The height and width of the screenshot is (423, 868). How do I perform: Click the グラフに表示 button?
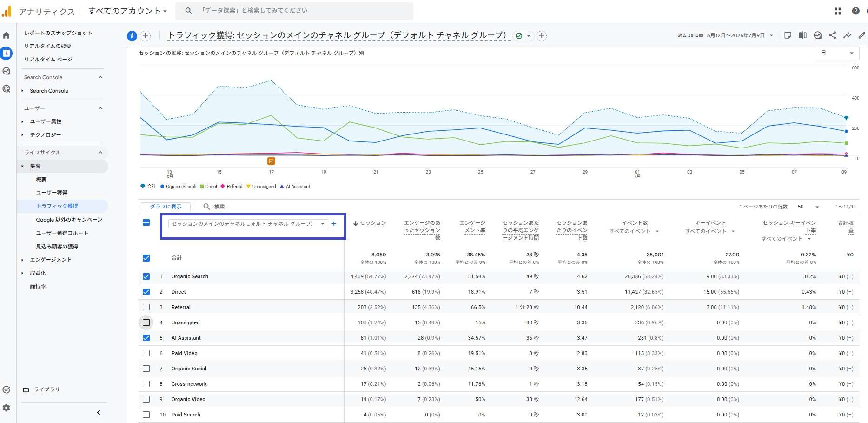[166, 207]
